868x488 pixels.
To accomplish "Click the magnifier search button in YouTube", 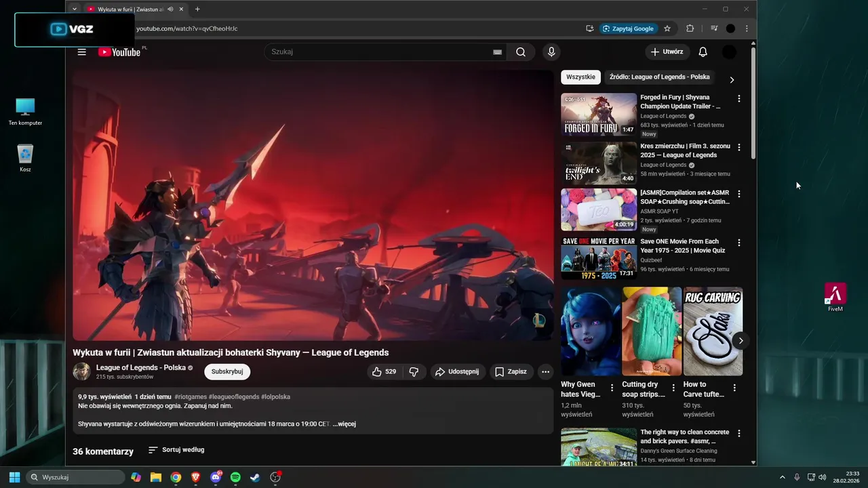I will pos(521,52).
